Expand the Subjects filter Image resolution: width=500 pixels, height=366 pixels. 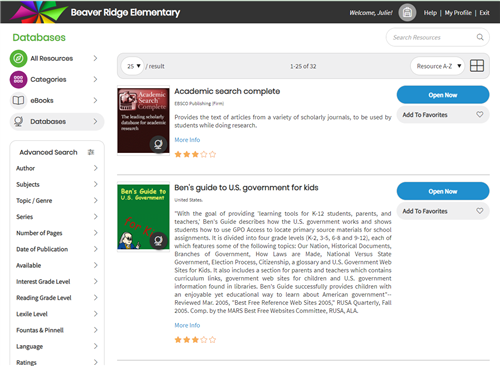coord(57,184)
